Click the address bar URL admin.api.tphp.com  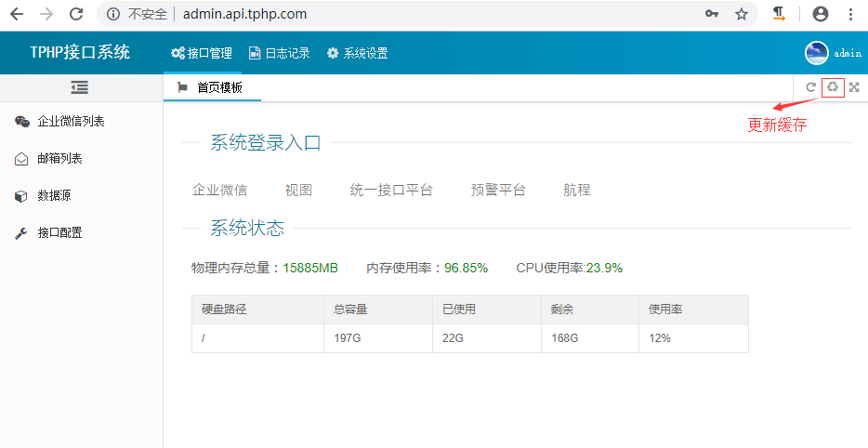(244, 14)
